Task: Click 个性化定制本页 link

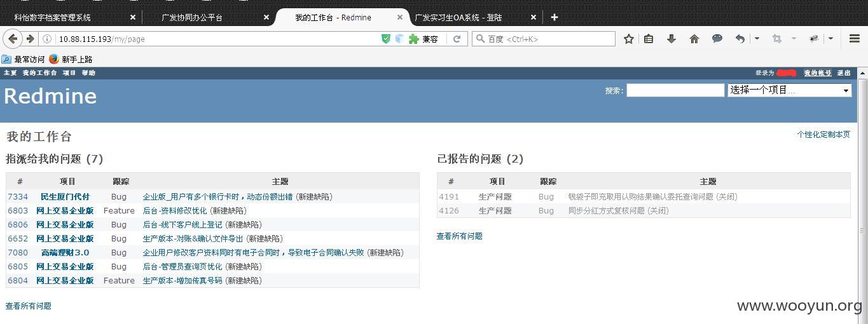Action: tap(823, 135)
